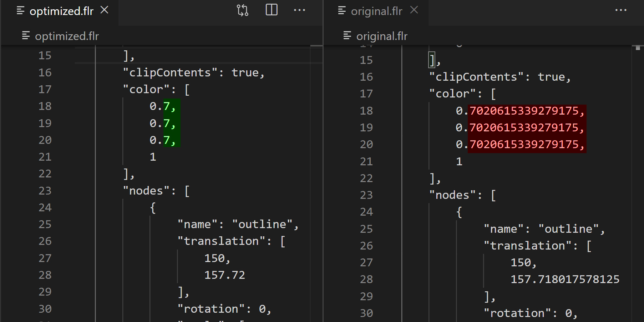644x322 pixels.
Task: Open Changes (compare) icon in left editor toolbar
Action: tap(243, 10)
